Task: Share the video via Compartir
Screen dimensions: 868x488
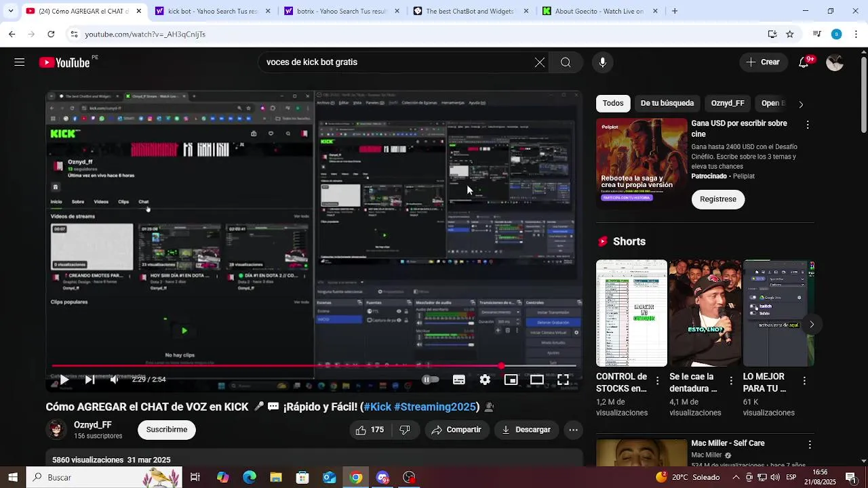Action: 457,430
